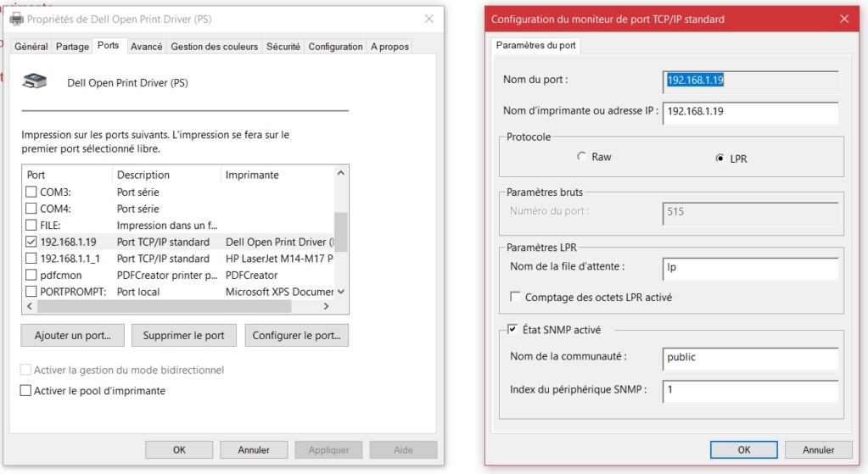Uncheck the 192.168.1.19 port checkbox
The image size is (868, 474).
click(x=31, y=242)
